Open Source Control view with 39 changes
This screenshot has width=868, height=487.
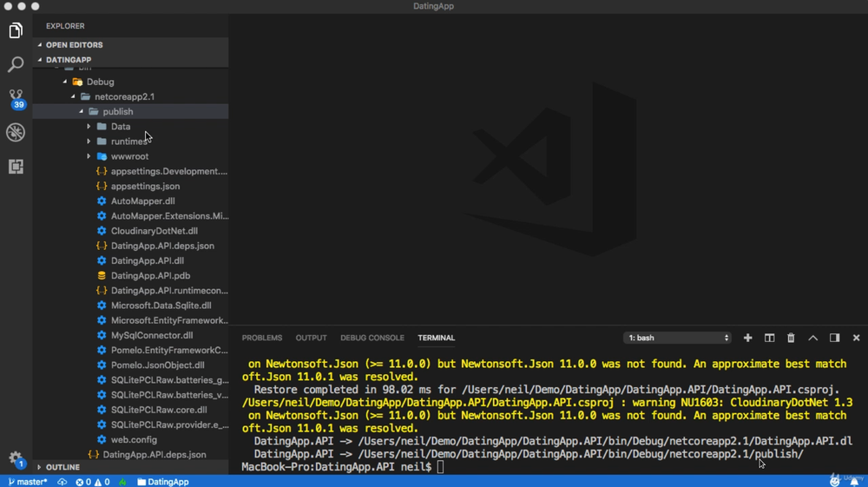tap(16, 97)
